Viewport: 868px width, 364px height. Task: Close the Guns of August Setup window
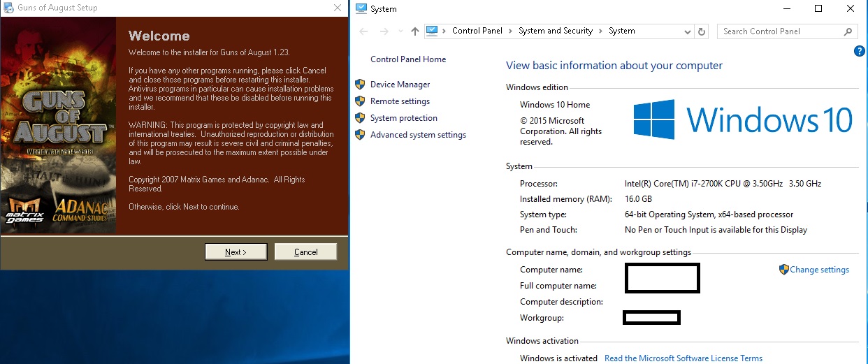click(x=336, y=8)
